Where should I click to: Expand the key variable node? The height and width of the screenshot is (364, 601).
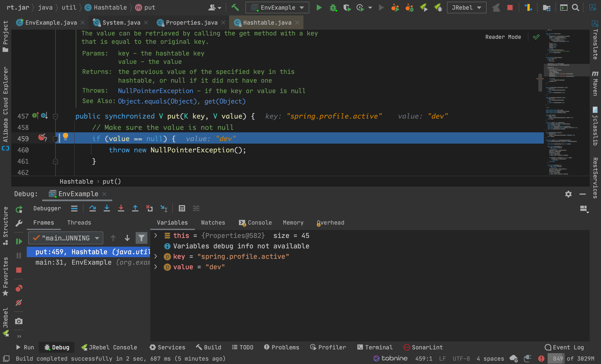[x=156, y=257]
